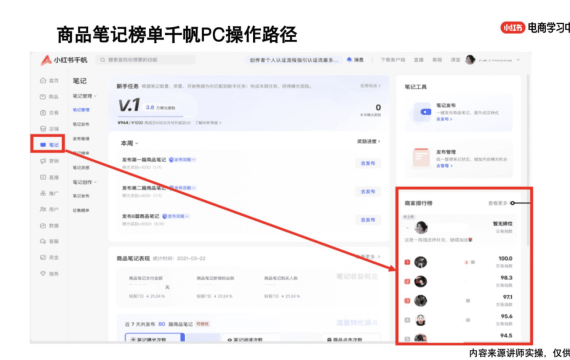Screen dimensions: 570x360
Task: Open 资金 in the left sidebar
Action: click(x=49, y=257)
